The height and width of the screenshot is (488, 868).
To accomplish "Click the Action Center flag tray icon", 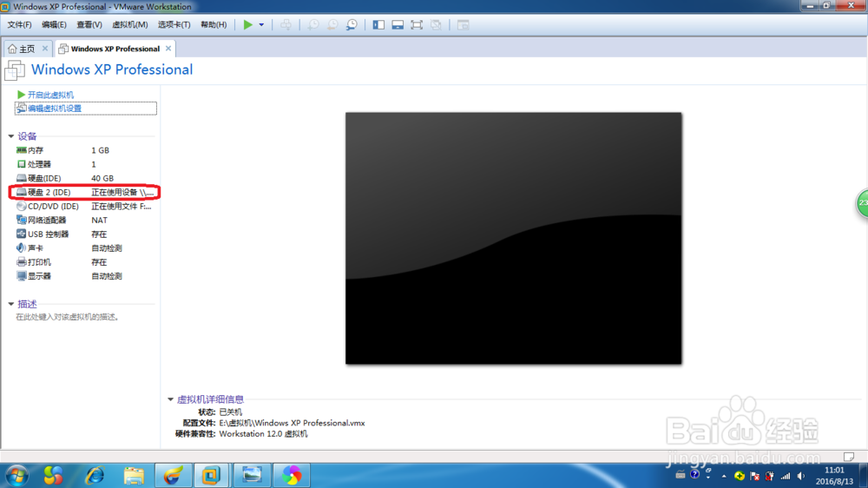I will click(754, 476).
